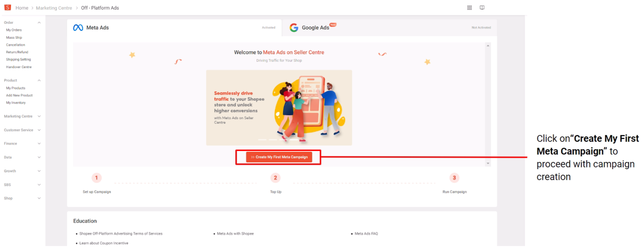Open the apps grid icon
The image size is (644, 249).
tap(469, 8)
